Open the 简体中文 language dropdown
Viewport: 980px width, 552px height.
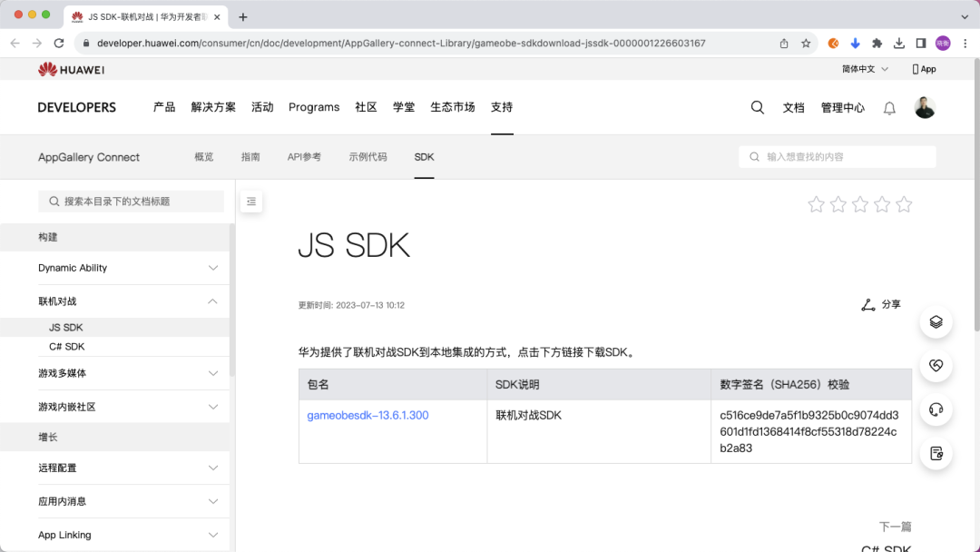pyautogui.click(x=865, y=69)
